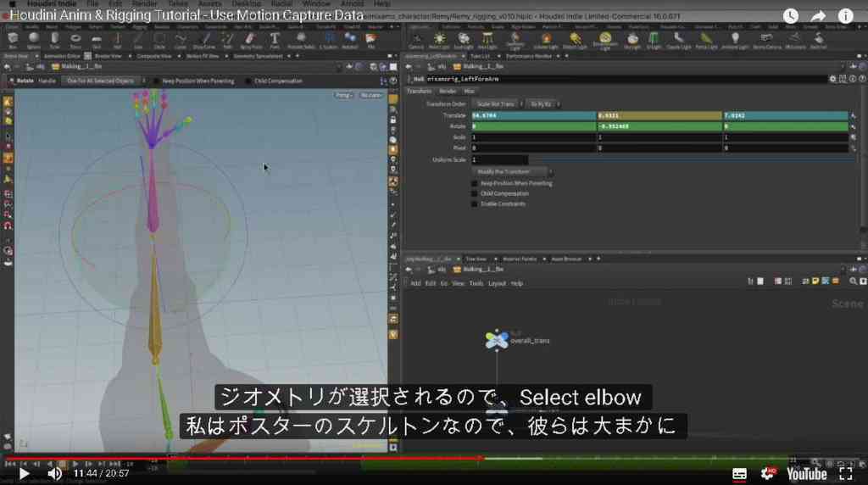This screenshot has height=485, width=868.
Task: Click the Translate X value field
Action: point(534,115)
